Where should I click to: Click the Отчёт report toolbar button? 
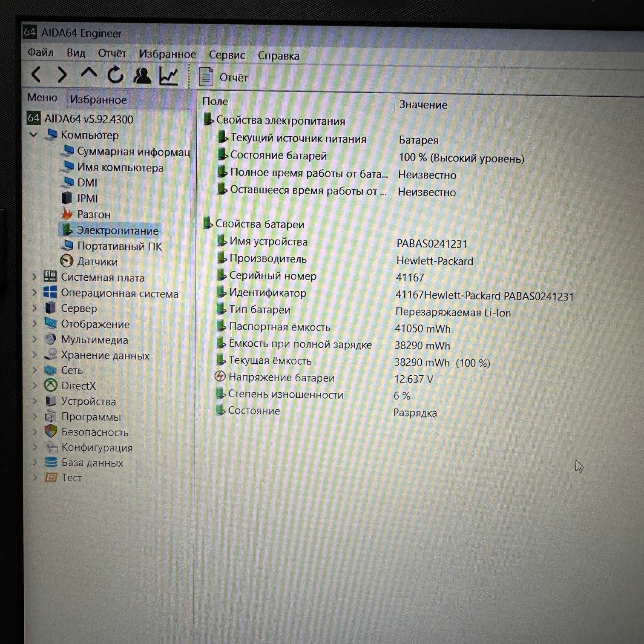223,77
